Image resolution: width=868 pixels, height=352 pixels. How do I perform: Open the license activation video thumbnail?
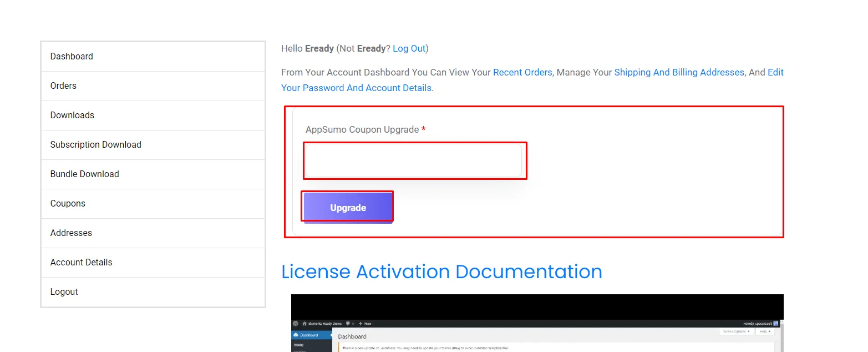[x=537, y=323]
